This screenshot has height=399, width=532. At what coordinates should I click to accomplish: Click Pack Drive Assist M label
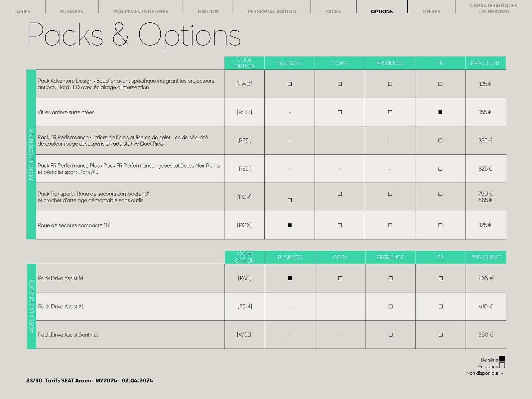[61, 278]
